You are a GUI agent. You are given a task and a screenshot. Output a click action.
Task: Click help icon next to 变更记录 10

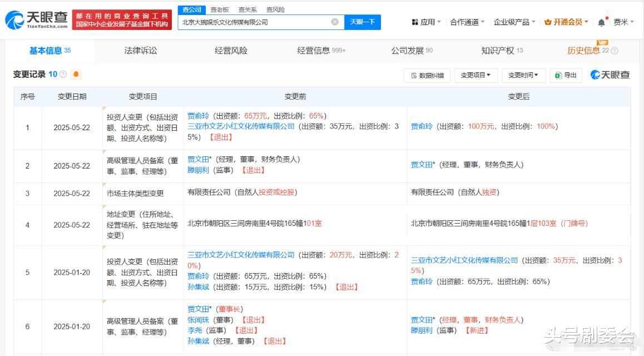coord(63,75)
